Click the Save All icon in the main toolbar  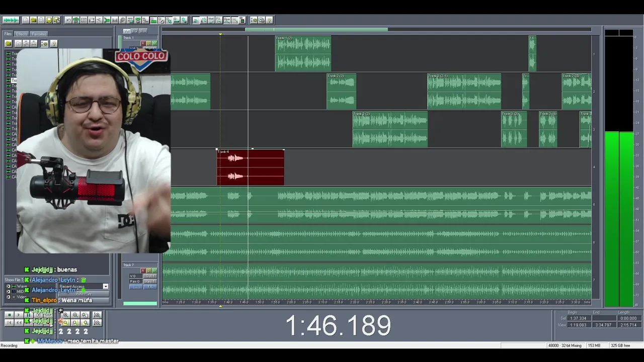56,20
